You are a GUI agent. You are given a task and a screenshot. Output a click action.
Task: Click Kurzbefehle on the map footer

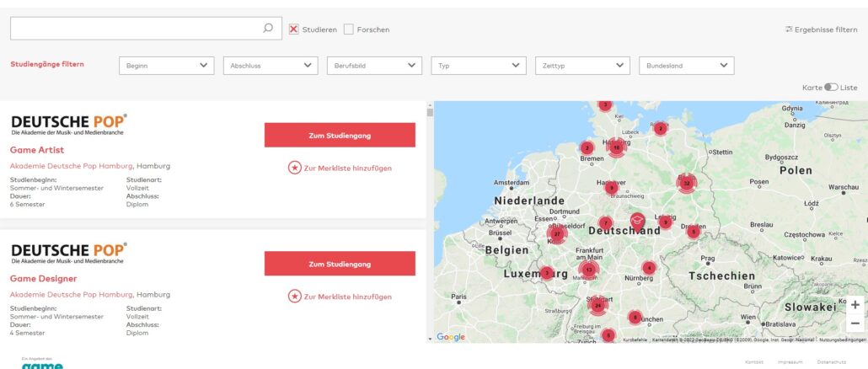tap(635, 340)
